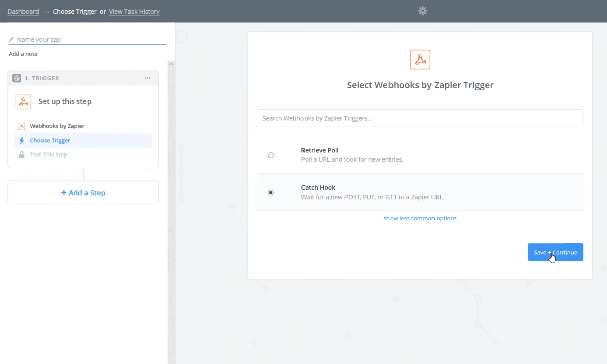Screen dimensions: 607x364
Task: Click 'Wait for a new POST, PUT, or GET' description
Action: click(372, 197)
